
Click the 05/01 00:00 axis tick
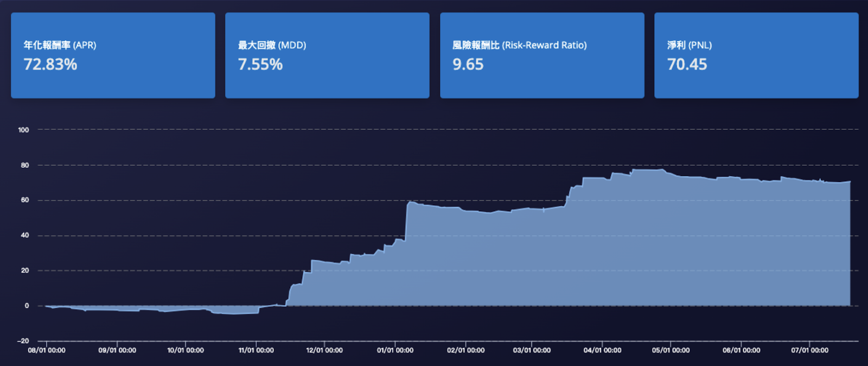671,350
